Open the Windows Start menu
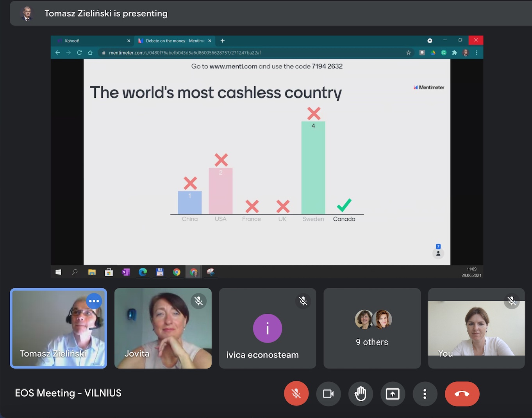Viewport: 532px width, 418px height. tap(58, 272)
